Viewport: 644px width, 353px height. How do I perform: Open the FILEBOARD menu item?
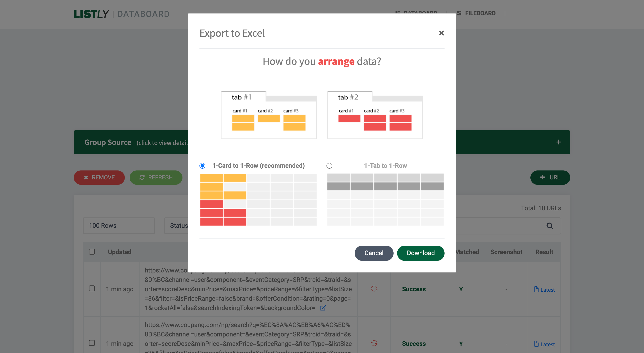click(x=476, y=13)
